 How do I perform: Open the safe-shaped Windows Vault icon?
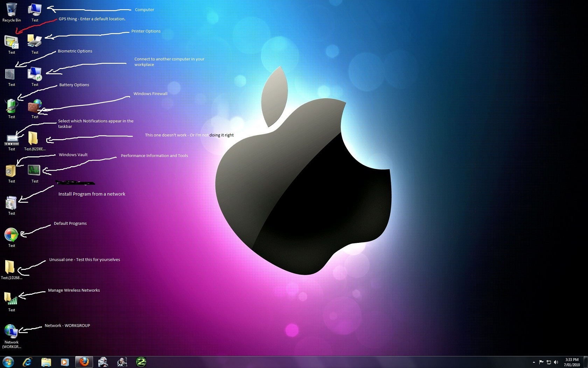(12, 173)
